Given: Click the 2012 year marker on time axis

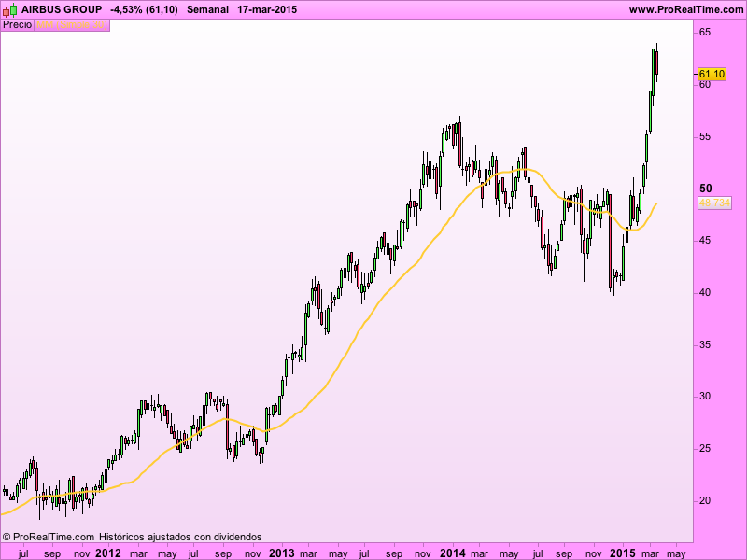Looking at the screenshot, I should (x=108, y=553).
